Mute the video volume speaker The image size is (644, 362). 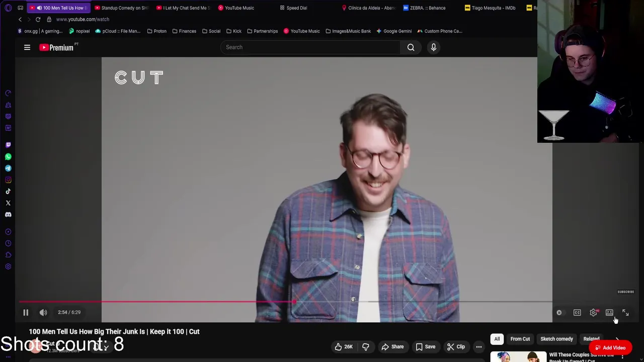click(43, 312)
